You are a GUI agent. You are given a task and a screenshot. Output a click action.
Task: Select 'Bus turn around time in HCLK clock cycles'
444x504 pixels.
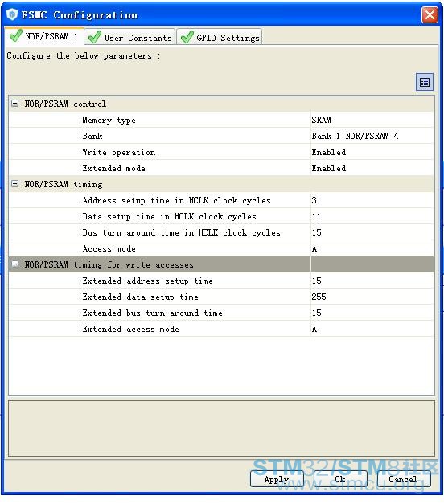click(181, 232)
